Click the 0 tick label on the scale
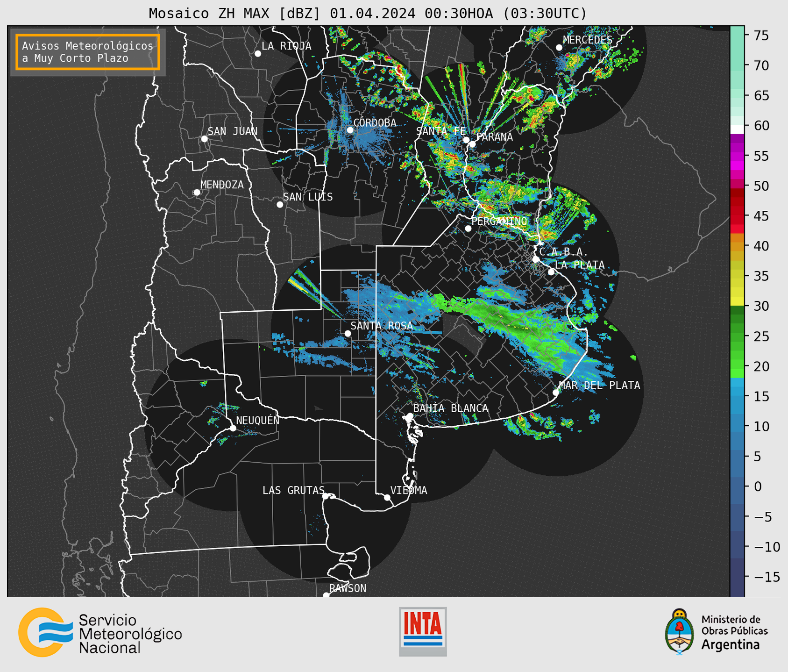 [x=757, y=486]
